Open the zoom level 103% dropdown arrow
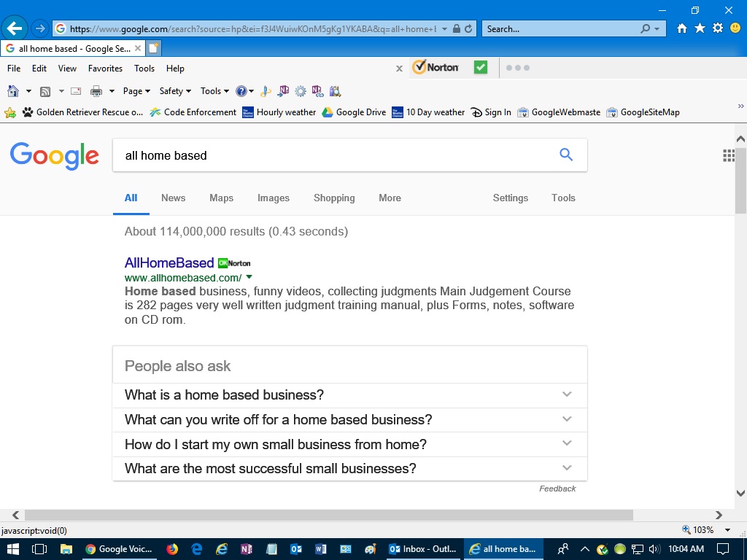747x560 pixels. tap(727, 530)
